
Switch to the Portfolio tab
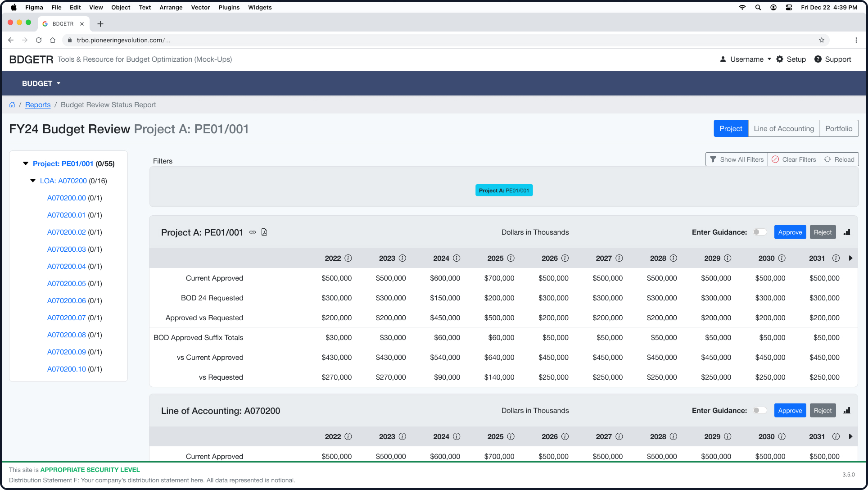coord(838,129)
